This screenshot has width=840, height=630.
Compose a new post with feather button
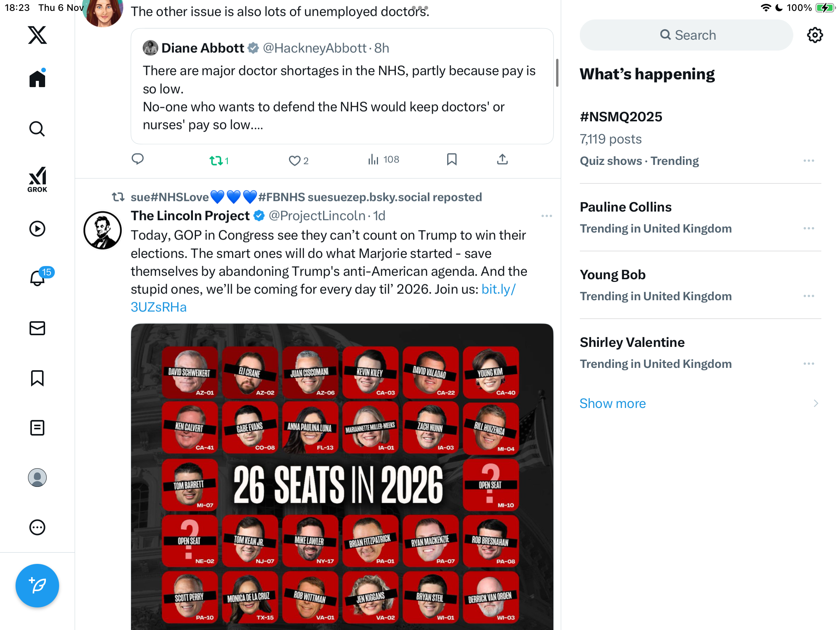[37, 585]
